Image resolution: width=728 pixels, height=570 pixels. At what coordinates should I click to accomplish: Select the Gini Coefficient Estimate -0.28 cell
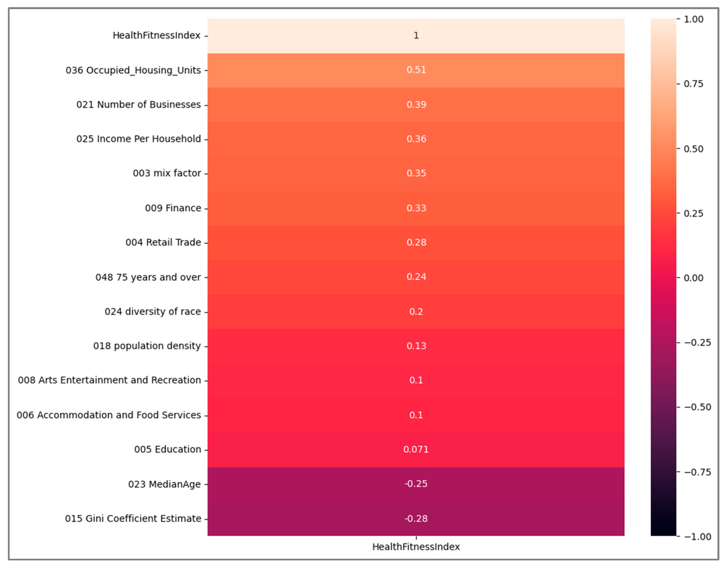[416, 518]
